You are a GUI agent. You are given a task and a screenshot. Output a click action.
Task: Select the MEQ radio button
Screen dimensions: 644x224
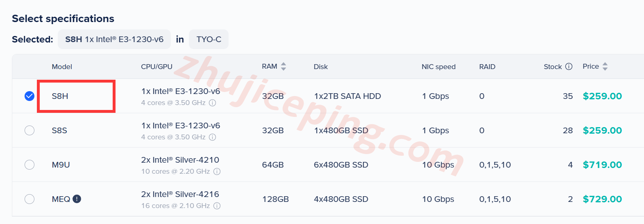coord(29,199)
